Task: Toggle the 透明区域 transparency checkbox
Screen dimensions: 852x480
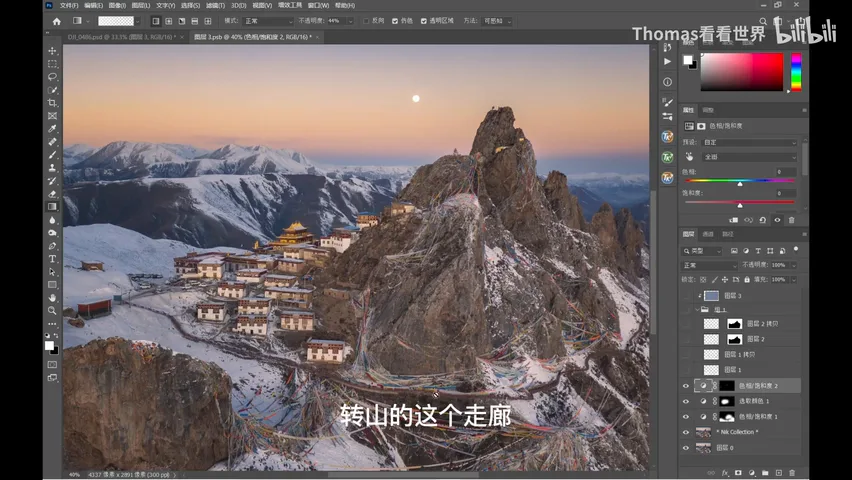Action: (424, 21)
